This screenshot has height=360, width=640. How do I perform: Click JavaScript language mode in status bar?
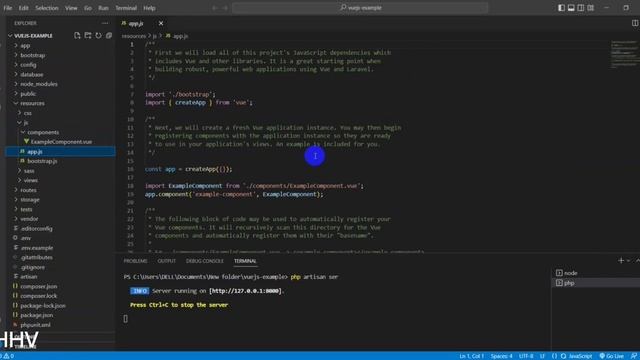click(580, 356)
